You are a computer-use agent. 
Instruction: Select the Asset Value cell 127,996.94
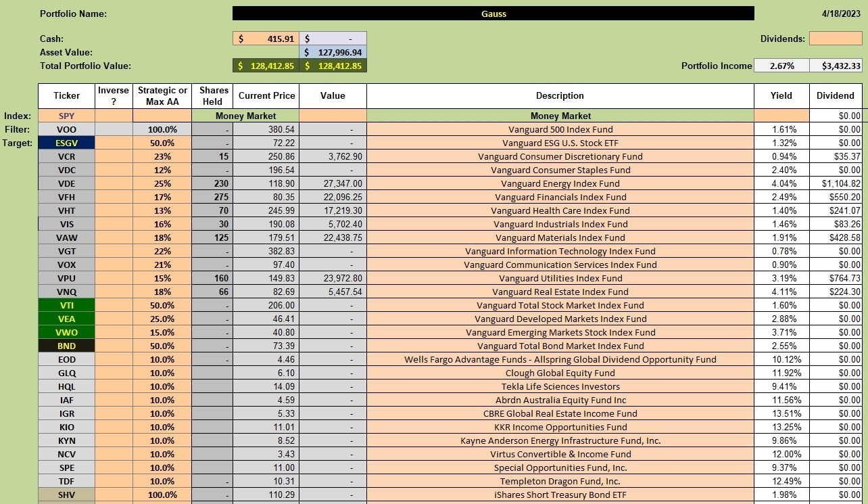(333, 52)
